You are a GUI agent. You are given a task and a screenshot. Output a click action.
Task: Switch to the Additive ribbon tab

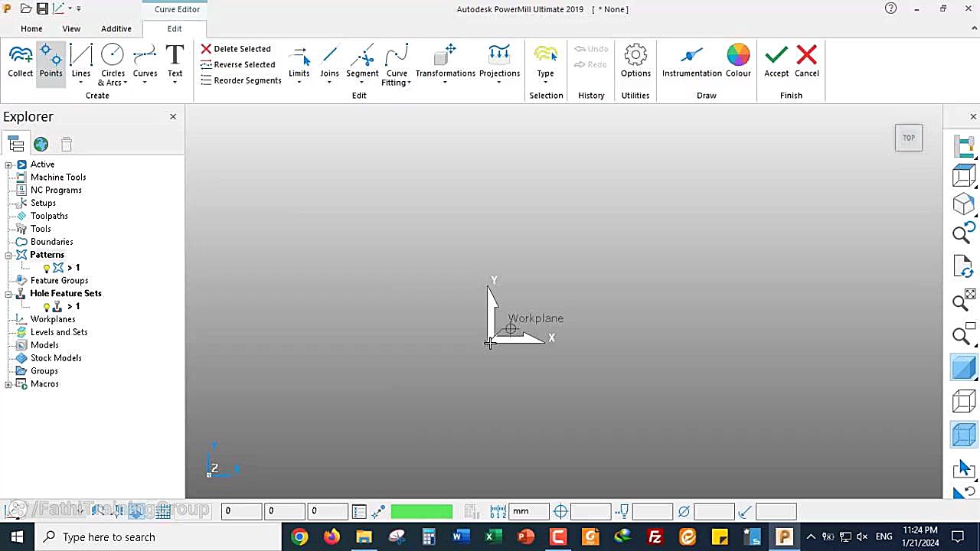(x=116, y=28)
